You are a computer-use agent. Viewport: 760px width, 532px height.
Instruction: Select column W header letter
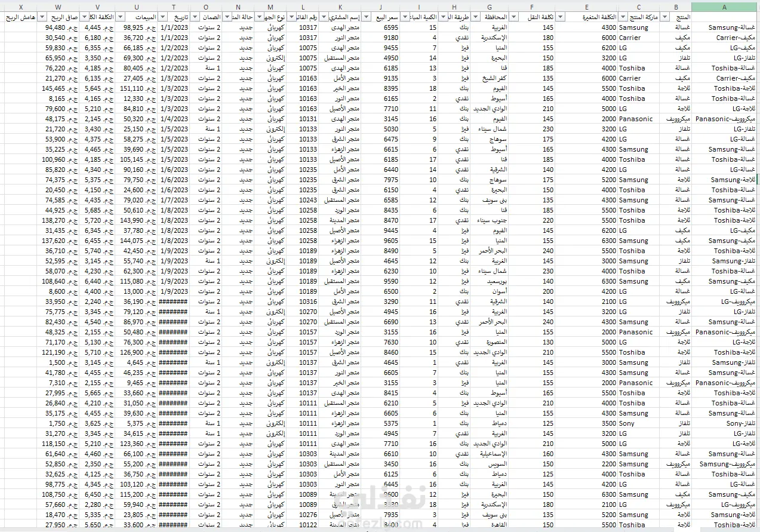[x=59, y=7]
